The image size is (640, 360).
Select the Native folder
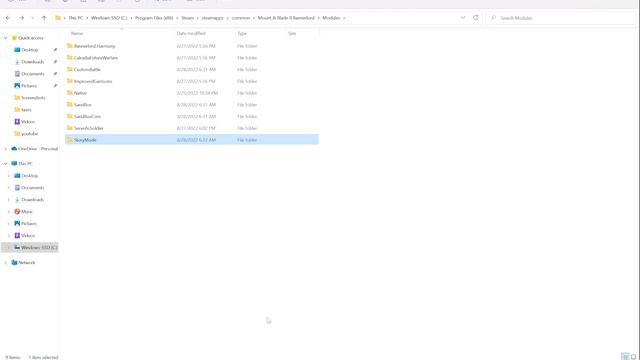(x=192, y=93)
